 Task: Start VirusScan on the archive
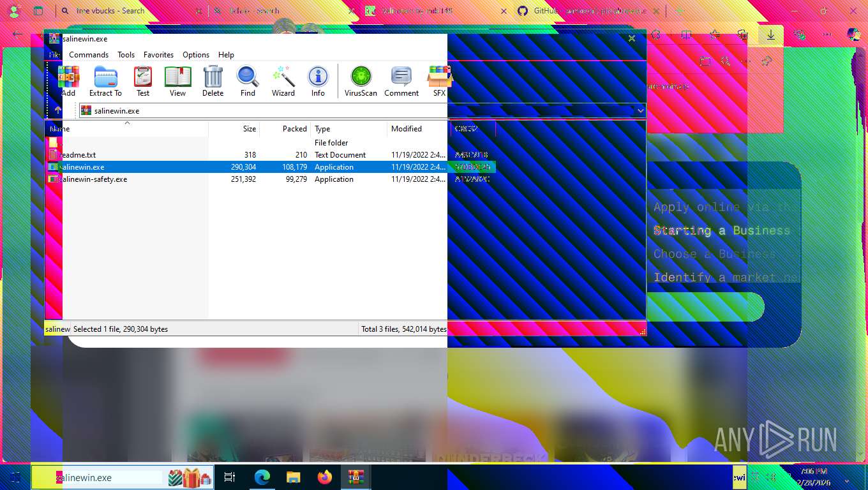(x=361, y=81)
